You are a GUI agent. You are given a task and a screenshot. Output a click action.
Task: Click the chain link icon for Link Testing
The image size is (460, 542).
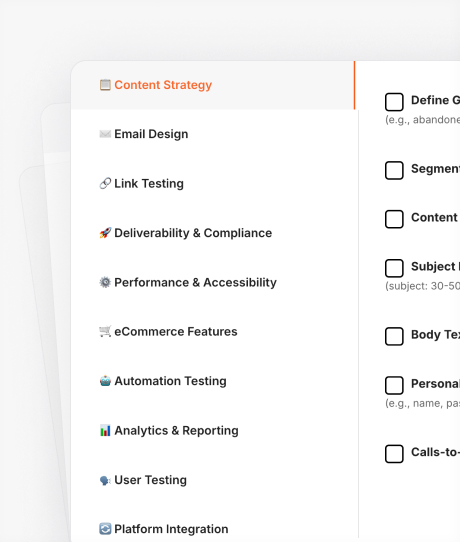point(105,184)
